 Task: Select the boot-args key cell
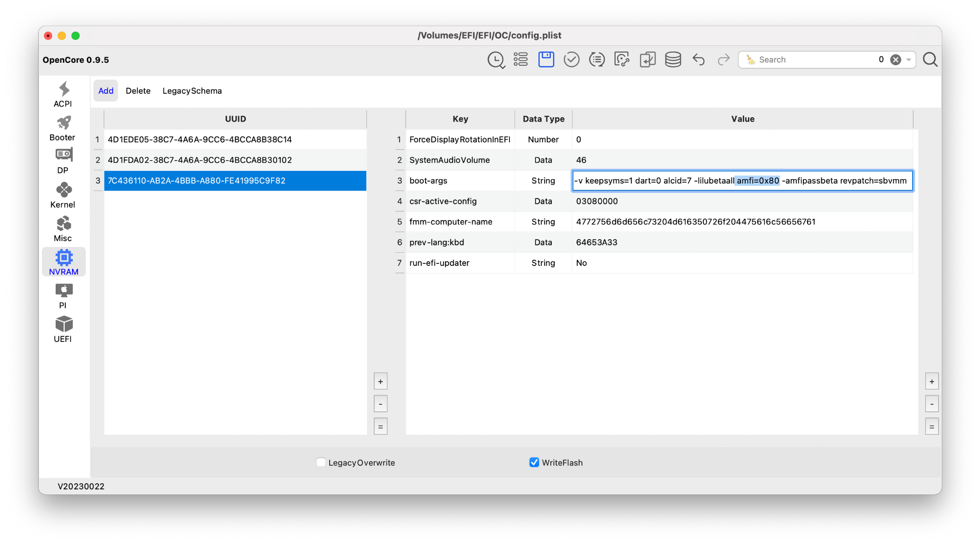point(460,181)
